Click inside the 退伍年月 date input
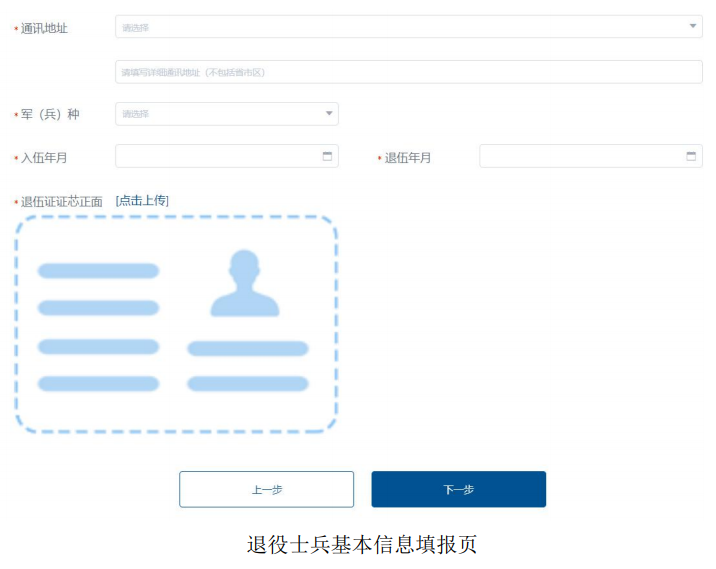Image resolution: width=716 pixels, height=569 pixels. point(580,157)
